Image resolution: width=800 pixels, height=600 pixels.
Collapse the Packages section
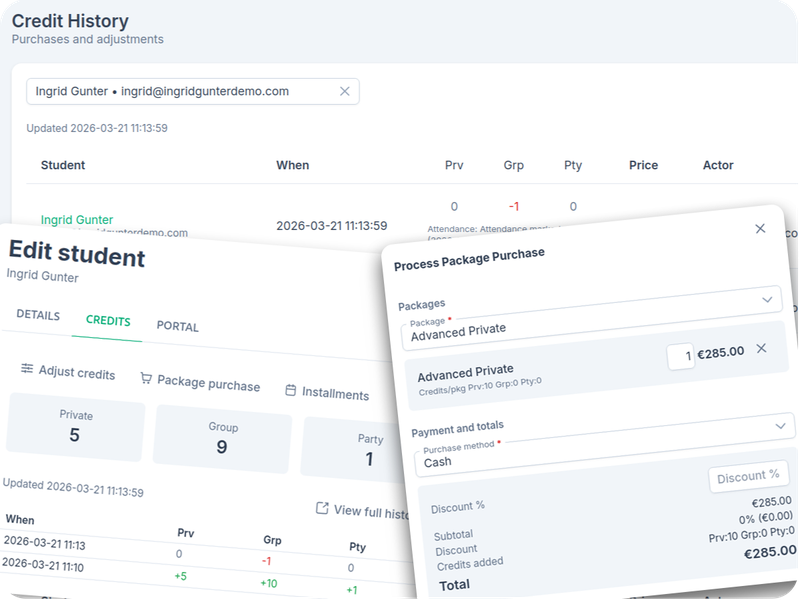point(770,299)
